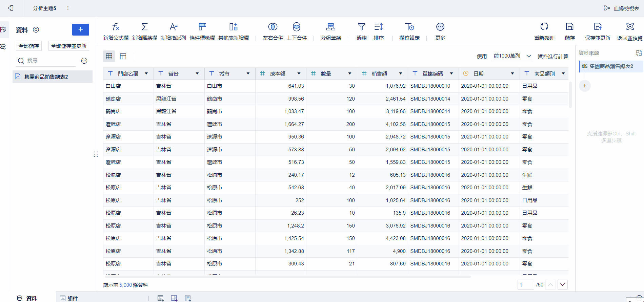Click the first add component icon in the bottom bar

(x=161, y=298)
